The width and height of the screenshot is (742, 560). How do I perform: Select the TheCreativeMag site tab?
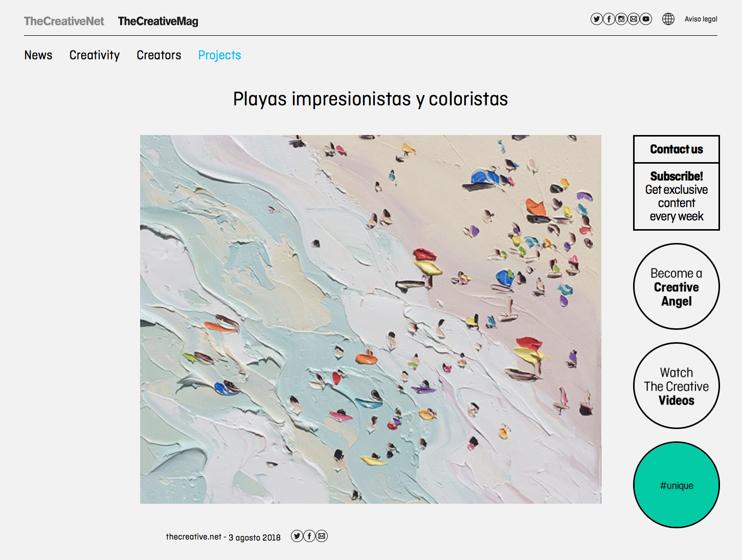tap(158, 21)
